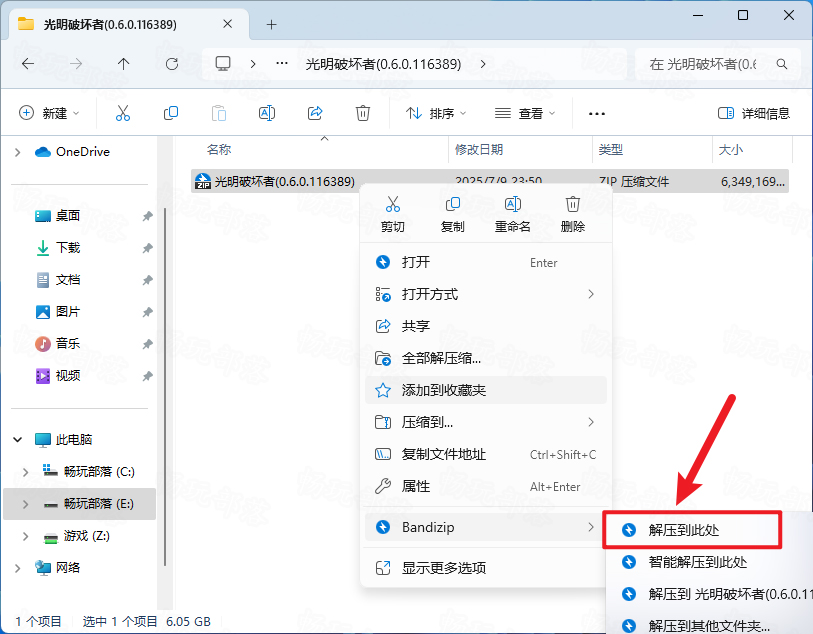Click the toolbar Delete trash icon
The width and height of the screenshot is (813, 634).
click(x=362, y=113)
